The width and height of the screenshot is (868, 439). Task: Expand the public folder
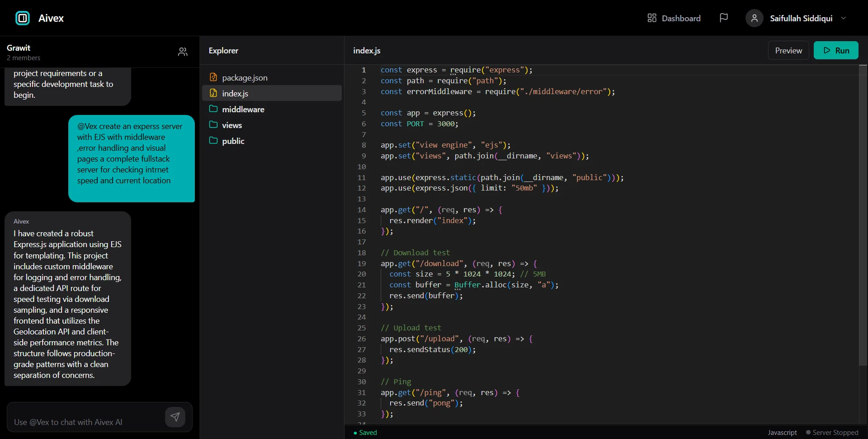[272, 141]
